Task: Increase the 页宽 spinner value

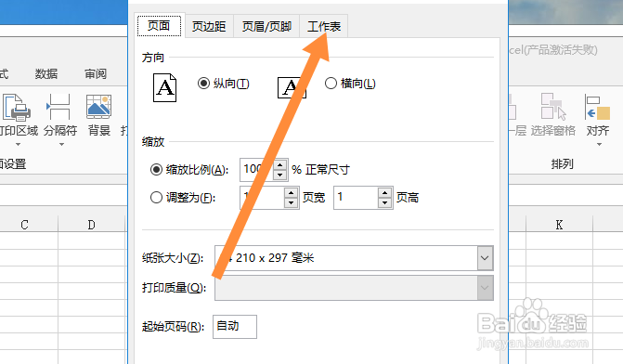Action: pos(292,193)
